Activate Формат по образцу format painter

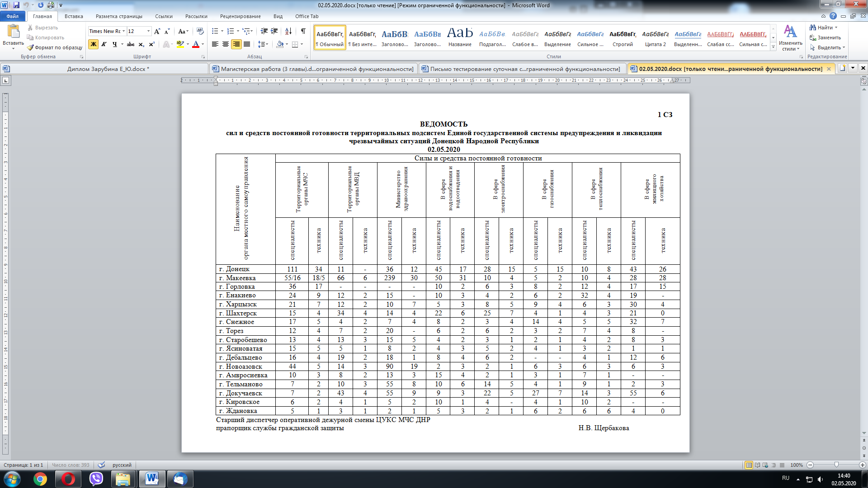click(x=55, y=47)
